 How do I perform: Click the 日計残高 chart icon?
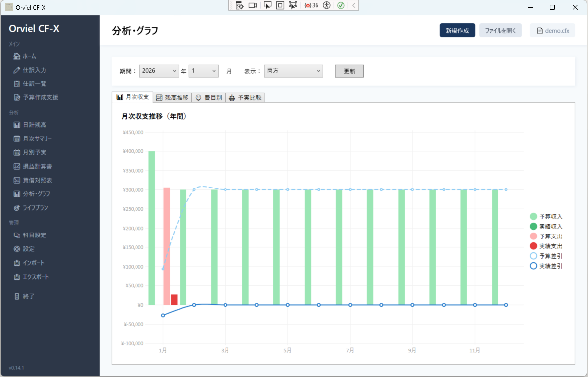(x=17, y=125)
